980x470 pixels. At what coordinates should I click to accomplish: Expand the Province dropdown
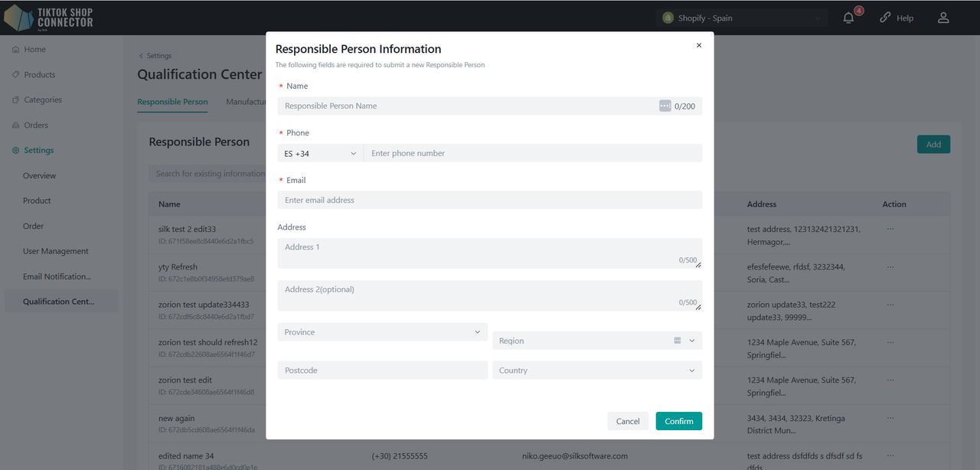(x=382, y=331)
